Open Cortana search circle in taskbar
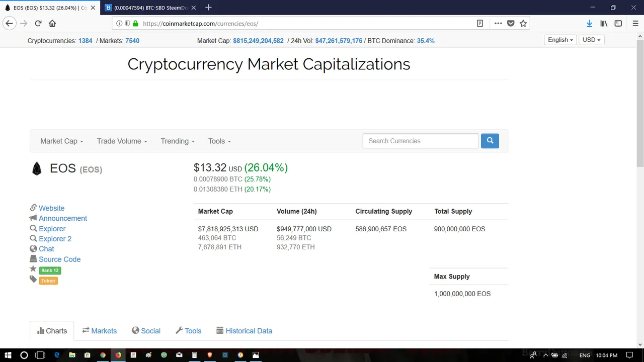 point(24,355)
